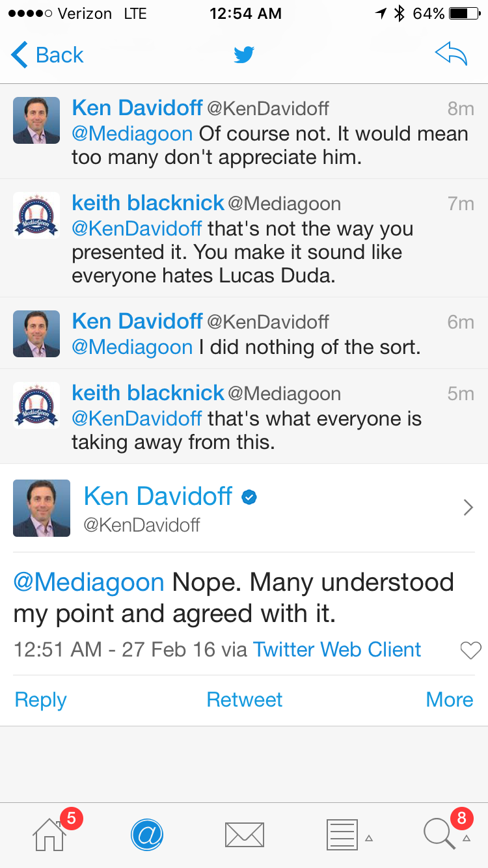This screenshot has height=868, width=488.
Task: Expand Ken Davidoff profile chevron
Action: pos(468,508)
